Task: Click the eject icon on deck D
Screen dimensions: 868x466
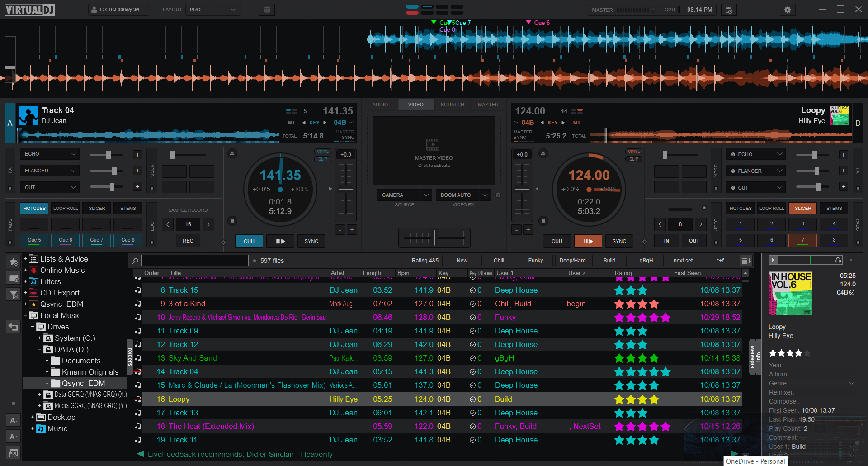Action: point(543,153)
